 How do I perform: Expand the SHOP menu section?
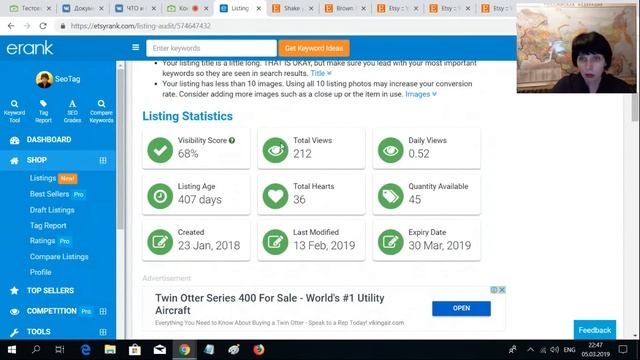[103, 160]
